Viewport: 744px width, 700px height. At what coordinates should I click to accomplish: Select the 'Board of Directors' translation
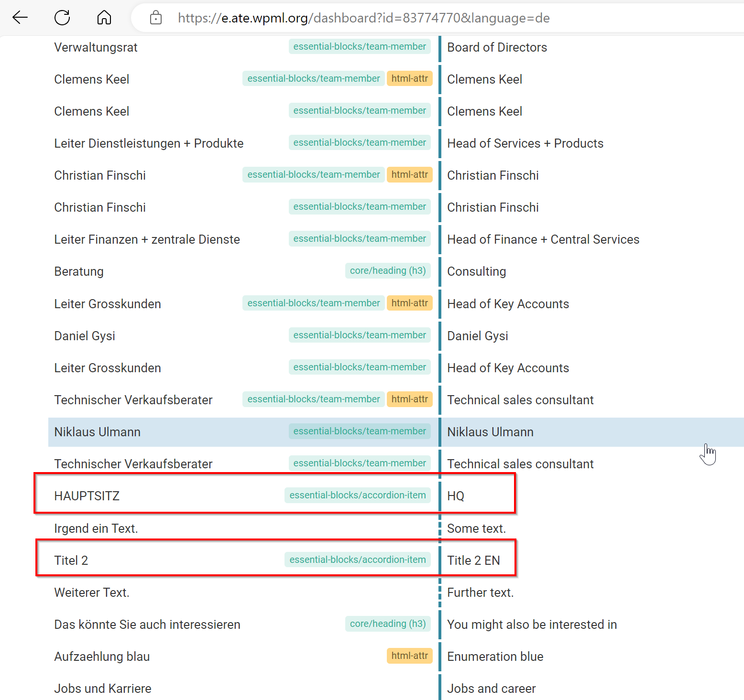(497, 47)
